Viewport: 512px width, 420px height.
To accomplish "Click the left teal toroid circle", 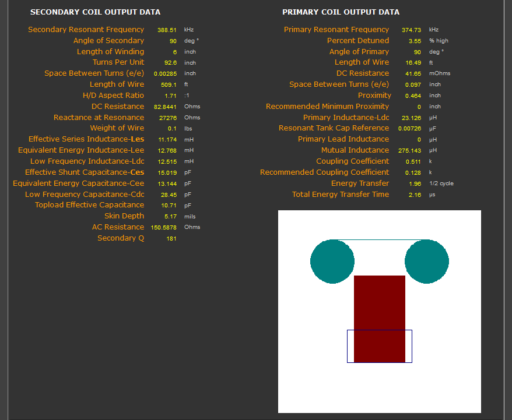I will point(332,262).
